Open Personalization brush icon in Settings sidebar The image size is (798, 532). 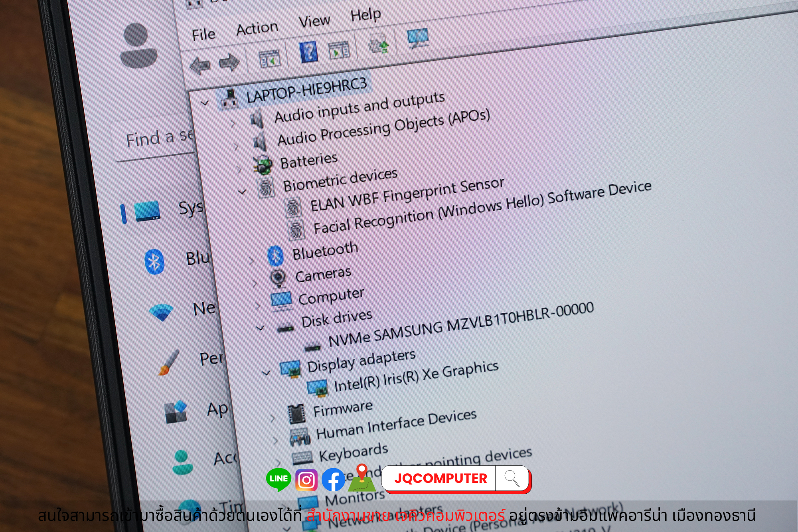(169, 363)
